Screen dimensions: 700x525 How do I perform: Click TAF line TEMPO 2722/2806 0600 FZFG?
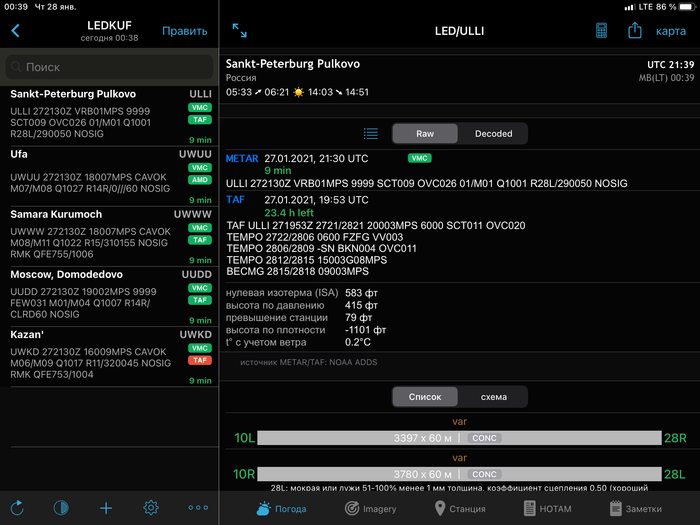pos(315,237)
